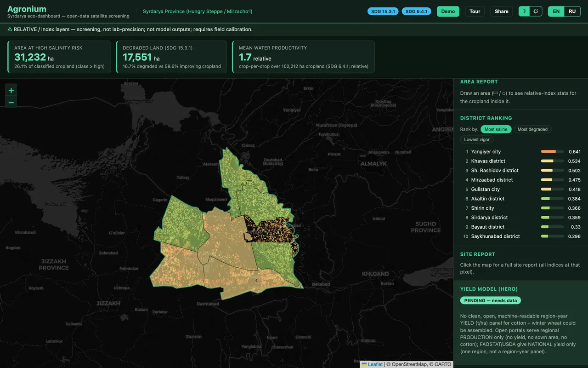Viewport: 588px width, 368px height.
Task: Select Mirzaabad district row
Action: (521, 180)
